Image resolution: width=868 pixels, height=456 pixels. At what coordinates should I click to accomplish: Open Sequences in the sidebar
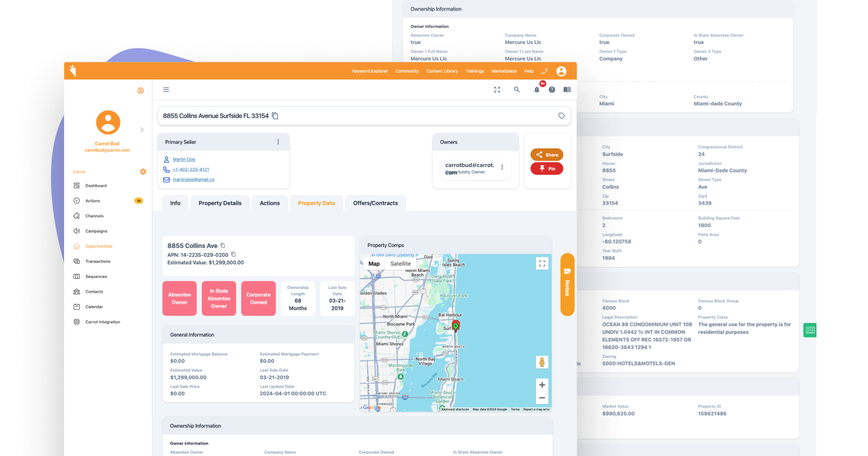(96, 277)
